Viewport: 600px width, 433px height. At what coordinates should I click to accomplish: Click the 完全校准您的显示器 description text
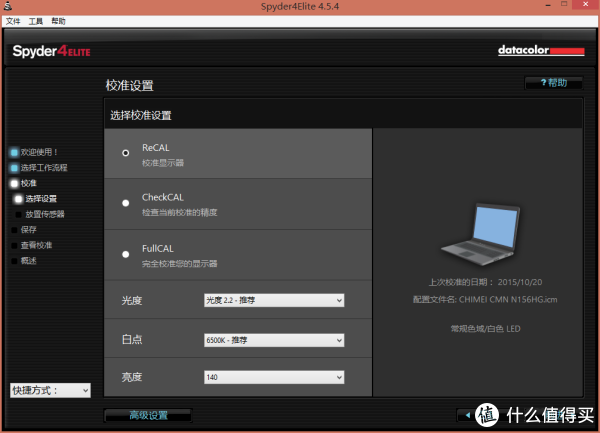click(x=179, y=264)
